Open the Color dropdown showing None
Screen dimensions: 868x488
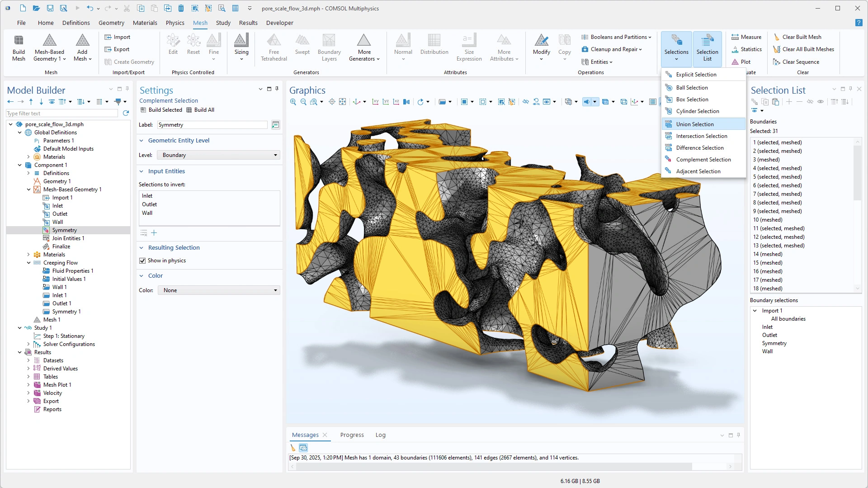[219, 290]
